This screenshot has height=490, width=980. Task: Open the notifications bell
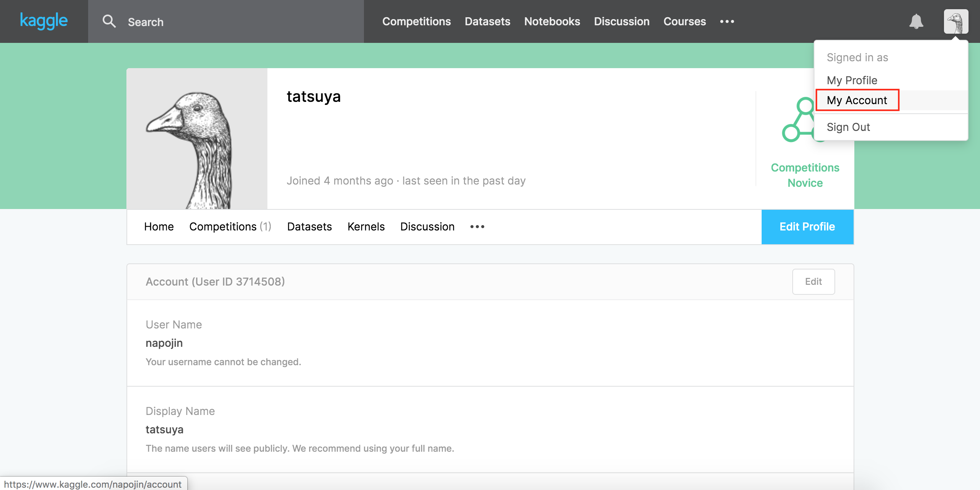pos(916,21)
